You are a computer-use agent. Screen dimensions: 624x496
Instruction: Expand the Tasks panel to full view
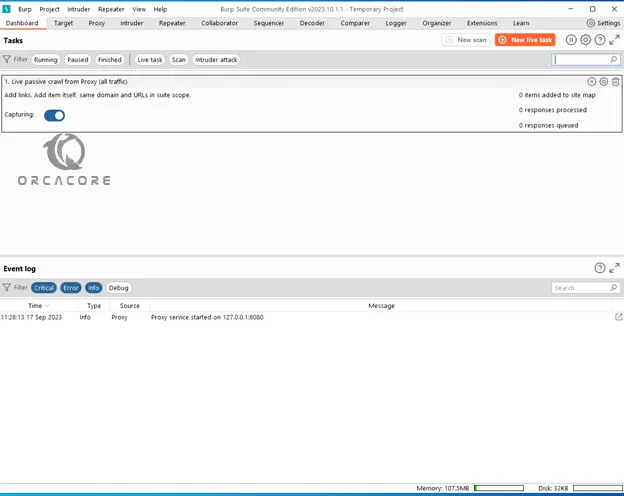[614, 40]
